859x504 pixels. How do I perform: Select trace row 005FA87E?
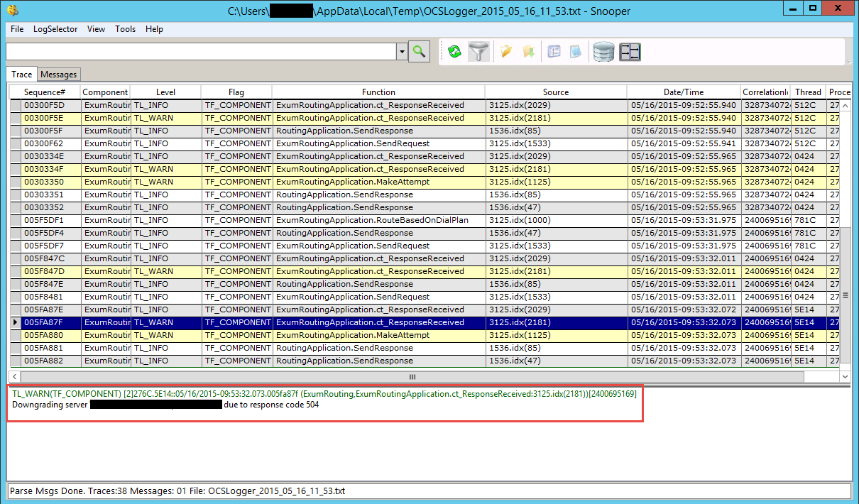(x=424, y=309)
